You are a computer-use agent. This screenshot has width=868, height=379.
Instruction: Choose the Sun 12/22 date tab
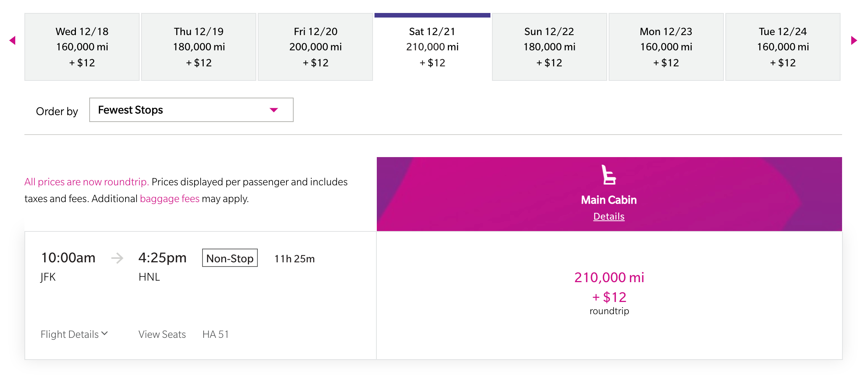pyautogui.click(x=549, y=47)
